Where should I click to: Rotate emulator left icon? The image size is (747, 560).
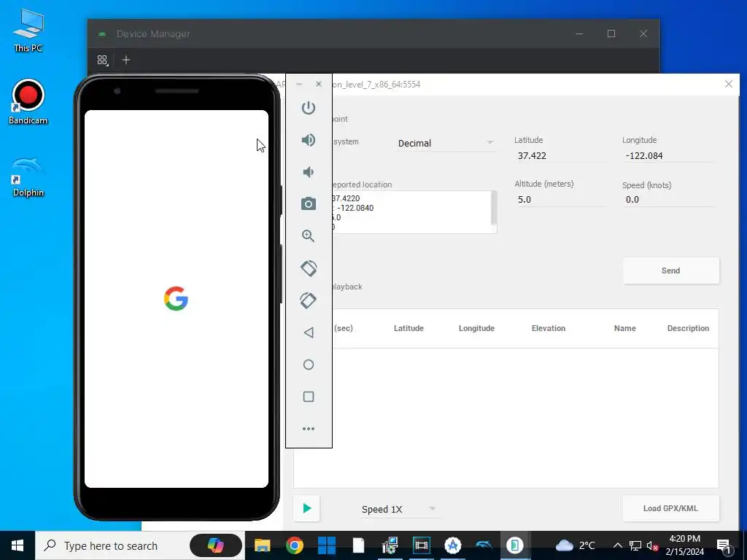coord(309,268)
